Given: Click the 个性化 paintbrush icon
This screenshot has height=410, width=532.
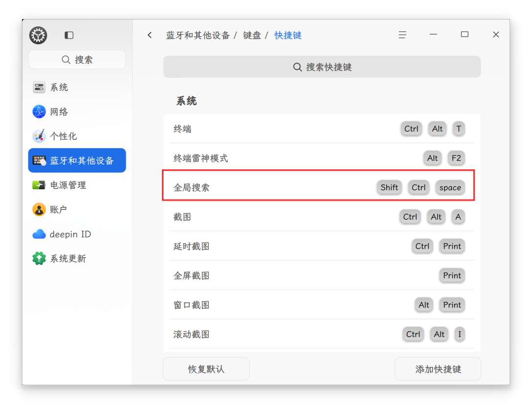Looking at the screenshot, I should tap(39, 136).
